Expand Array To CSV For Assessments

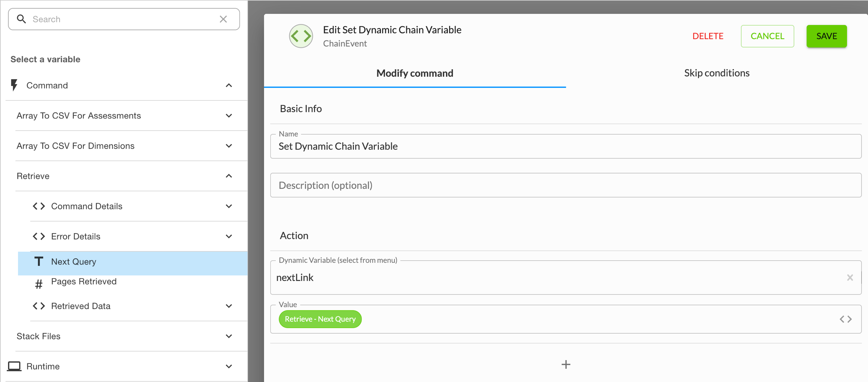[229, 116]
